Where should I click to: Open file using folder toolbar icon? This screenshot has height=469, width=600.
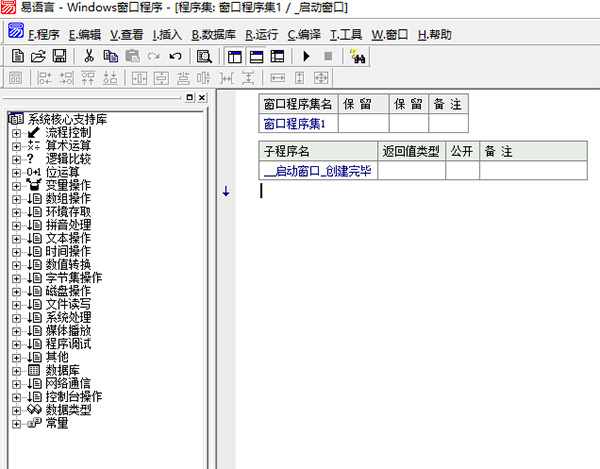pyautogui.click(x=38, y=56)
